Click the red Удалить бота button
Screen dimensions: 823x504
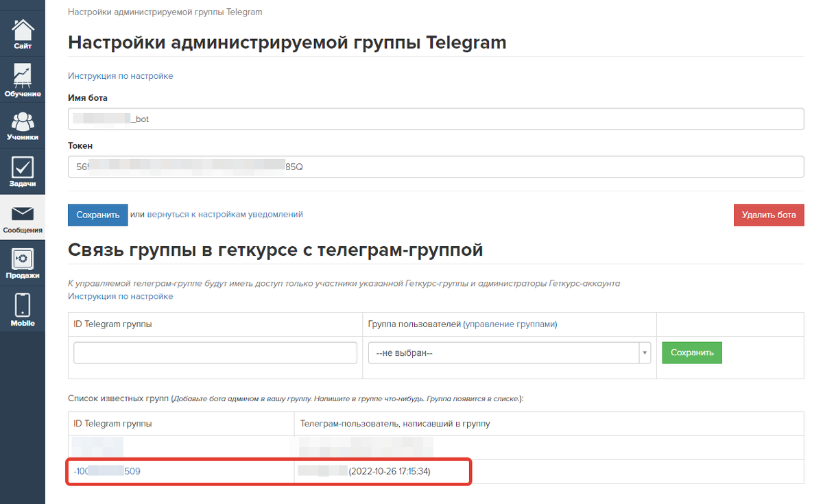click(x=769, y=215)
